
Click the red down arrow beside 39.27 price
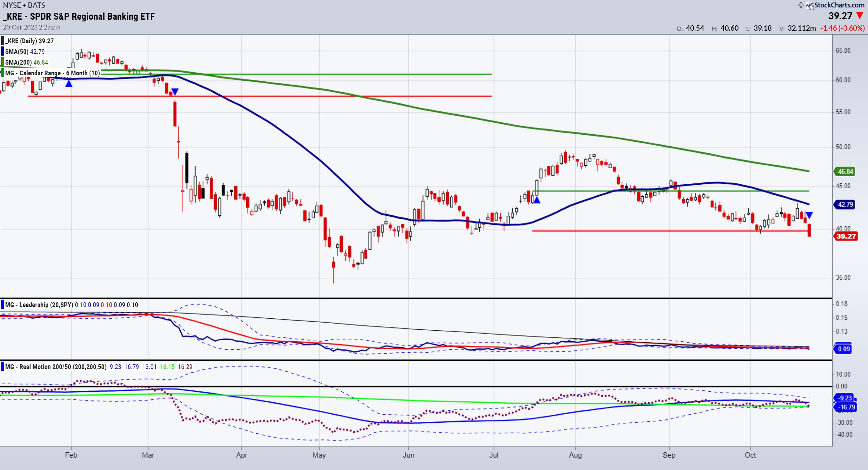[860, 15]
